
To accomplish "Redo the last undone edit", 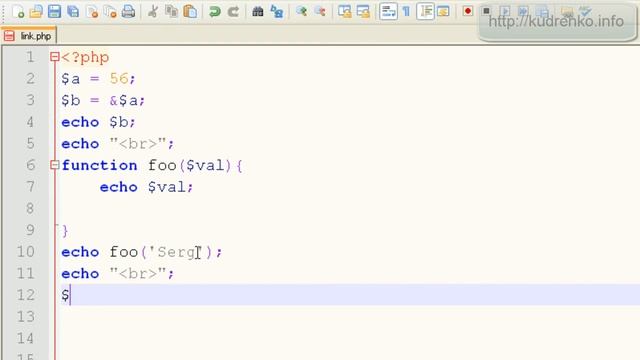I will point(233,11).
